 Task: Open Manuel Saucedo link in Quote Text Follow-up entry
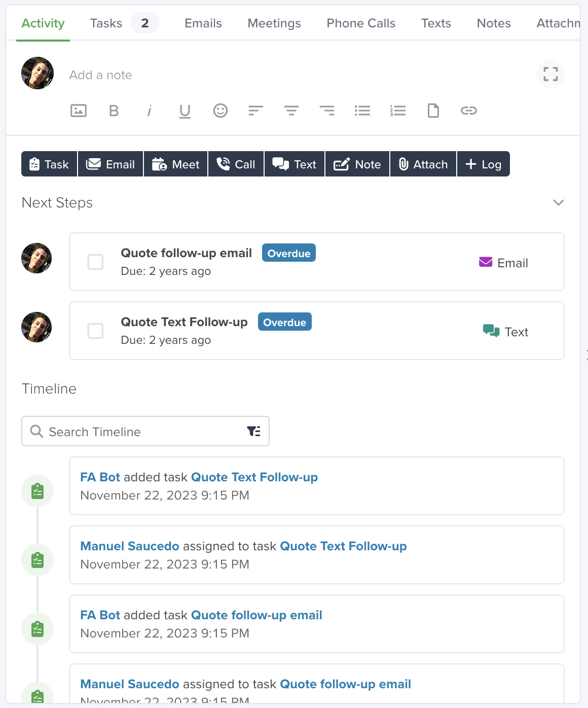click(x=130, y=546)
